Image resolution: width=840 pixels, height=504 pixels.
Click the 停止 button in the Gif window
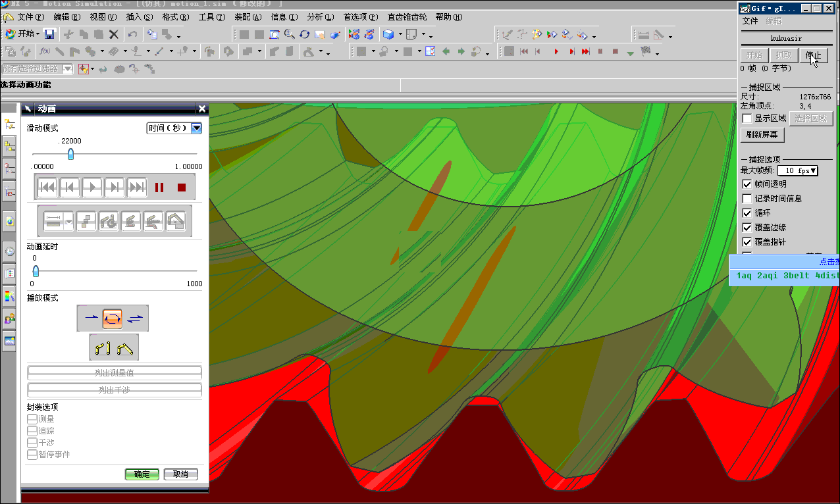click(x=814, y=55)
